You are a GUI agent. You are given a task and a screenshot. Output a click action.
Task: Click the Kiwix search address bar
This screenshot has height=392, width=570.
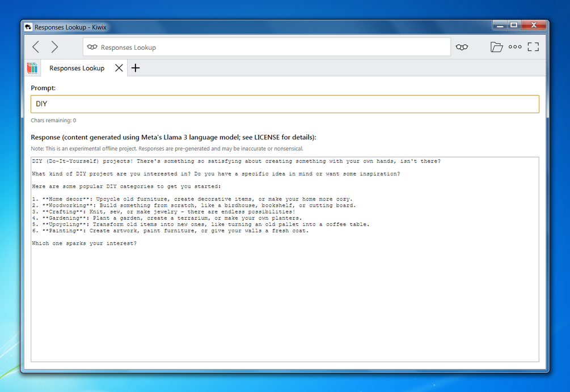267,47
